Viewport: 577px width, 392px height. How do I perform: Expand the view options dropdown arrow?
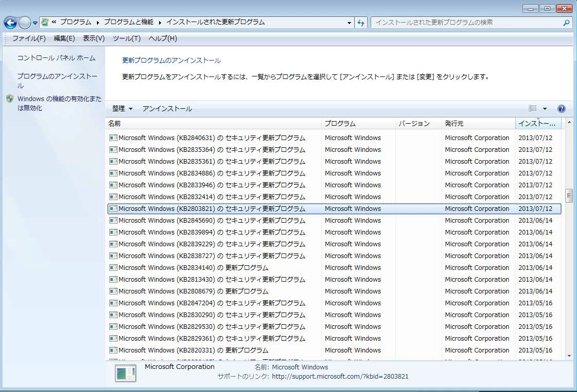545,108
